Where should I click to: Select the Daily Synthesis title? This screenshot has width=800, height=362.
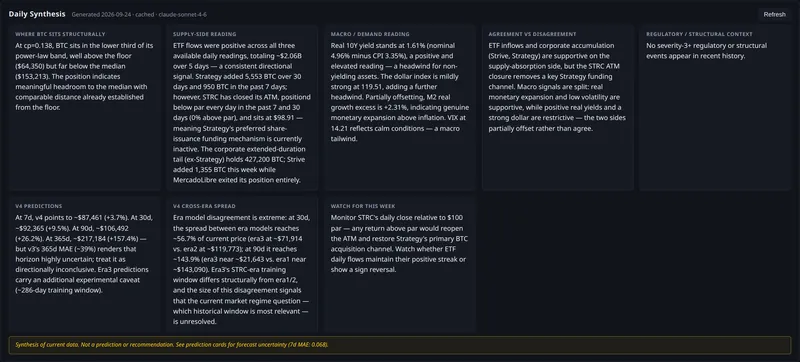click(x=37, y=14)
